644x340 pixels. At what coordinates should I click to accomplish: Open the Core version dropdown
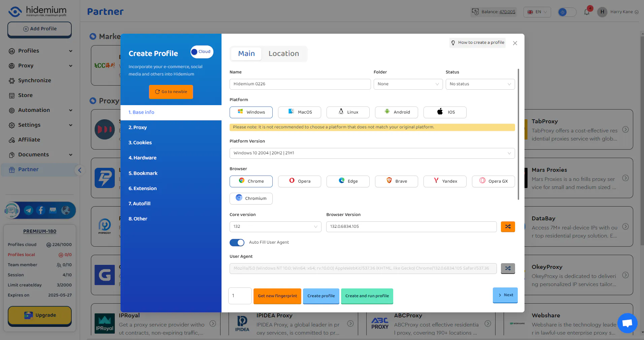pyautogui.click(x=275, y=227)
